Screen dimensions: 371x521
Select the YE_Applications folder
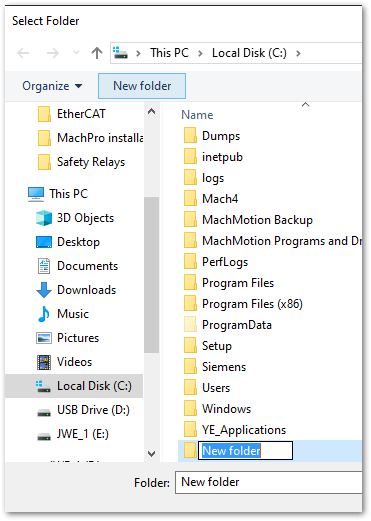pos(235,430)
